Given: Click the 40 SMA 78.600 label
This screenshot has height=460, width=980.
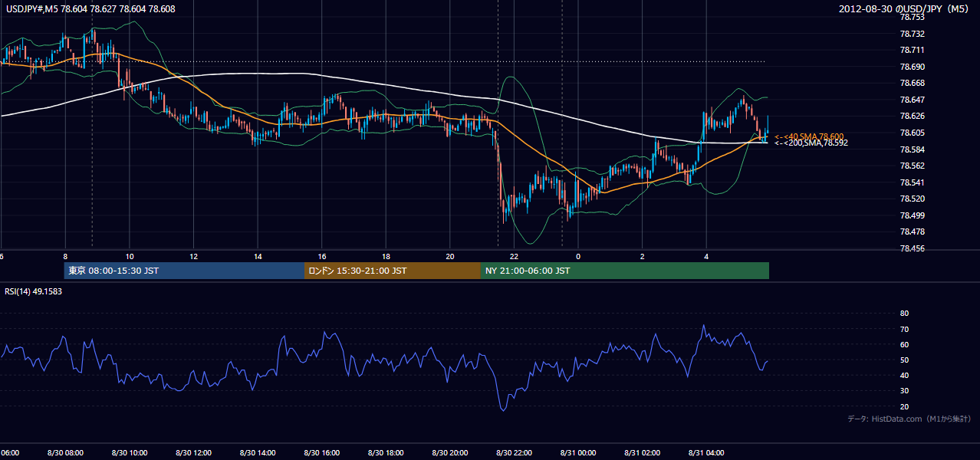Looking at the screenshot, I should (x=809, y=136).
